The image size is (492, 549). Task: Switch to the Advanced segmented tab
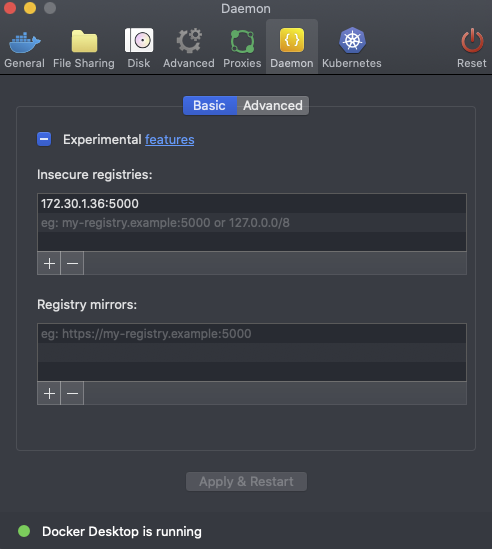[x=273, y=105]
